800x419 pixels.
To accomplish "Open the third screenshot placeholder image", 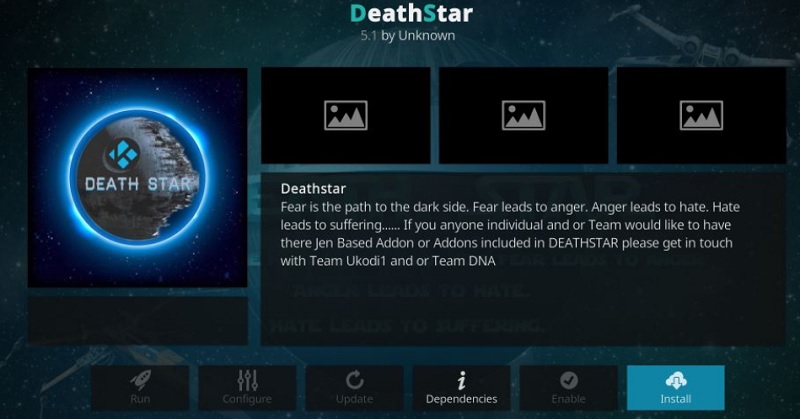I will click(x=701, y=115).
